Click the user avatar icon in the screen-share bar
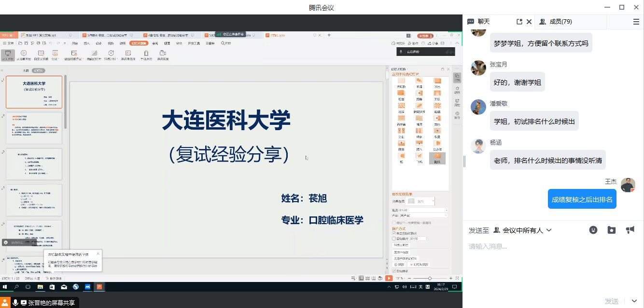 tap(5, 303)
